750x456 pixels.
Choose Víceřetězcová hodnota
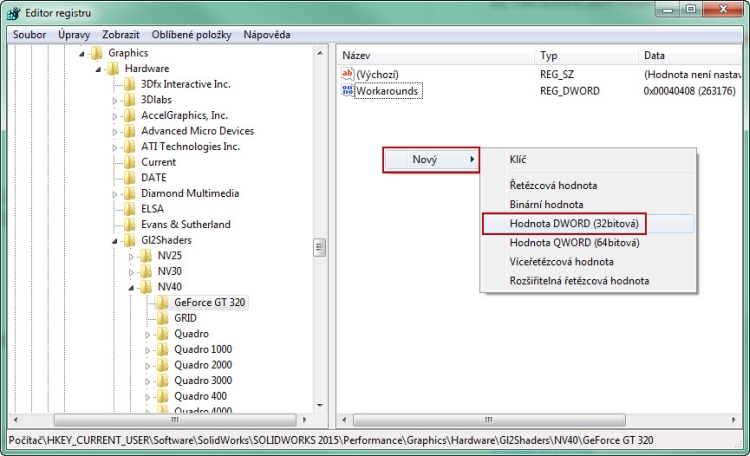588,262
